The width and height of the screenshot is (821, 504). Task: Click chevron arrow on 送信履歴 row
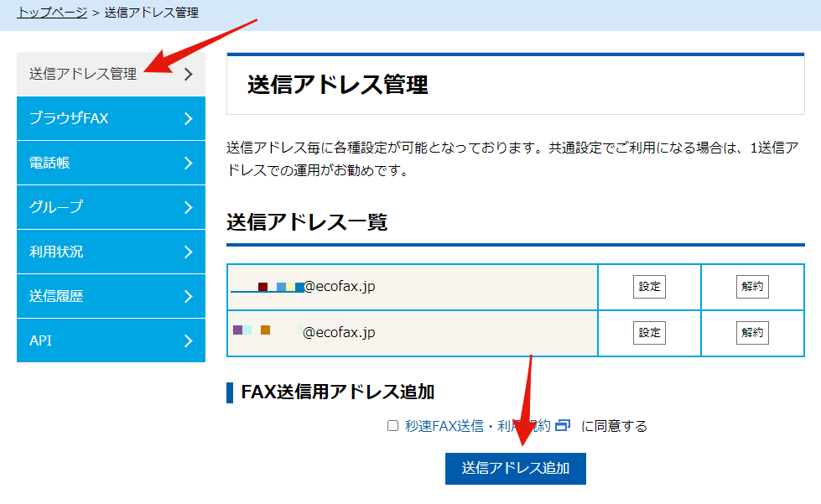[x=189, y=297]
